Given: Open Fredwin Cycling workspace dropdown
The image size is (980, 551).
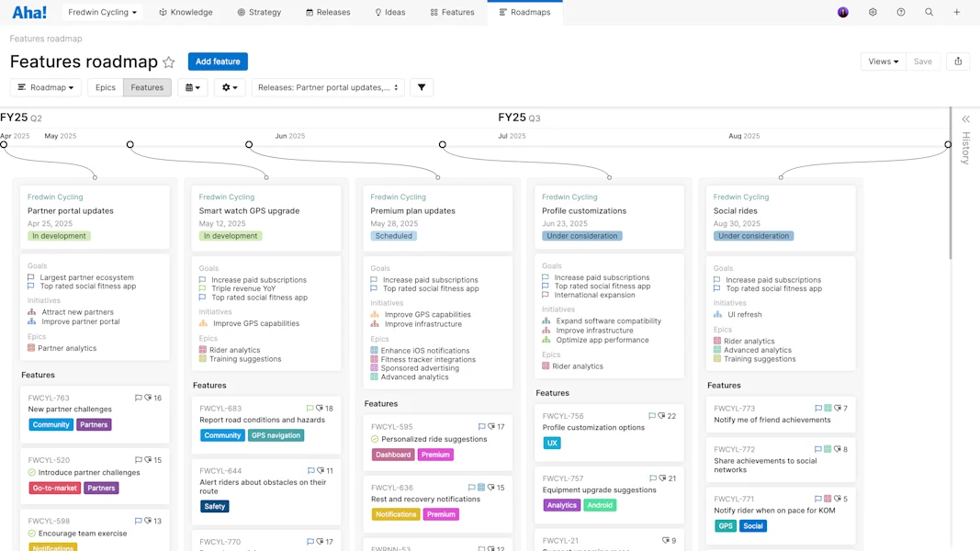Looking at the screenshot, I should tap(102, 12).
